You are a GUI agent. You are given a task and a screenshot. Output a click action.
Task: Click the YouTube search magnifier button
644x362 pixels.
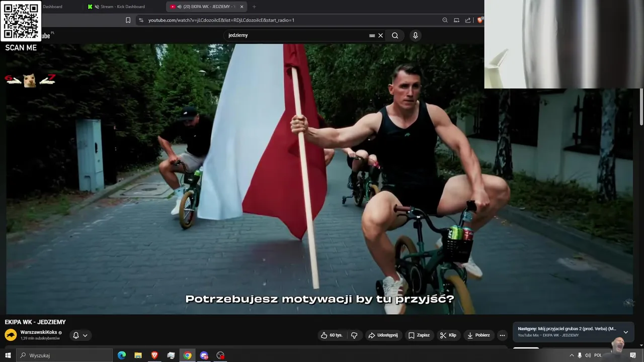395,36
